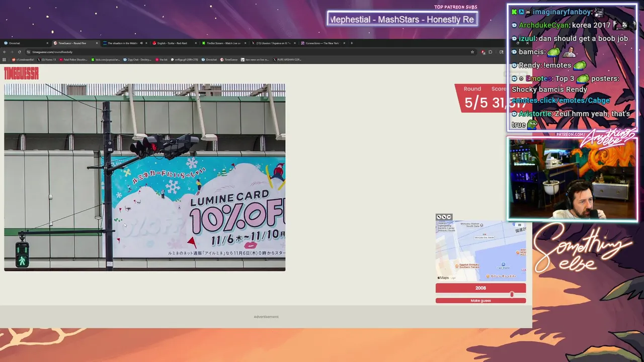
Task: Reload the TimeGuessr page
Action: (x=20, y=52)
